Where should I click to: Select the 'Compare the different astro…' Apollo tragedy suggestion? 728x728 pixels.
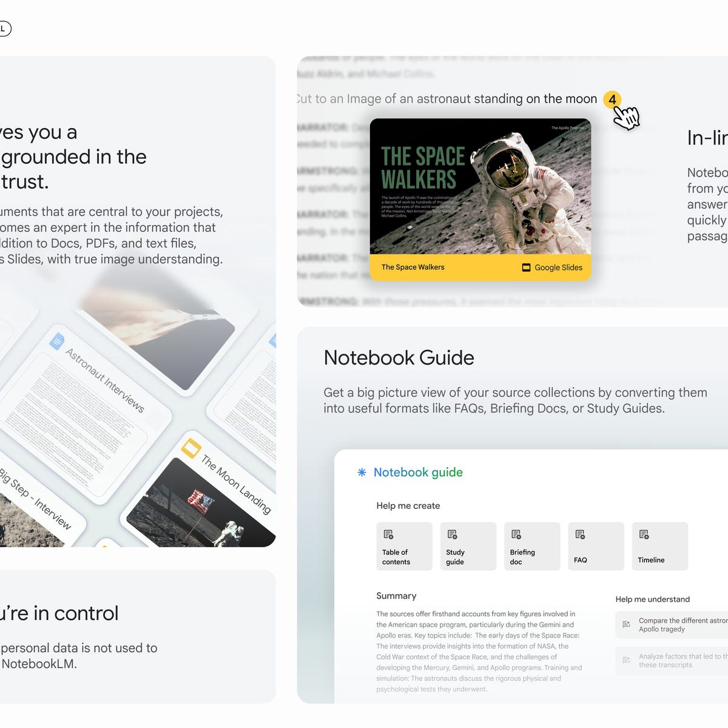[x=672, y=625]
